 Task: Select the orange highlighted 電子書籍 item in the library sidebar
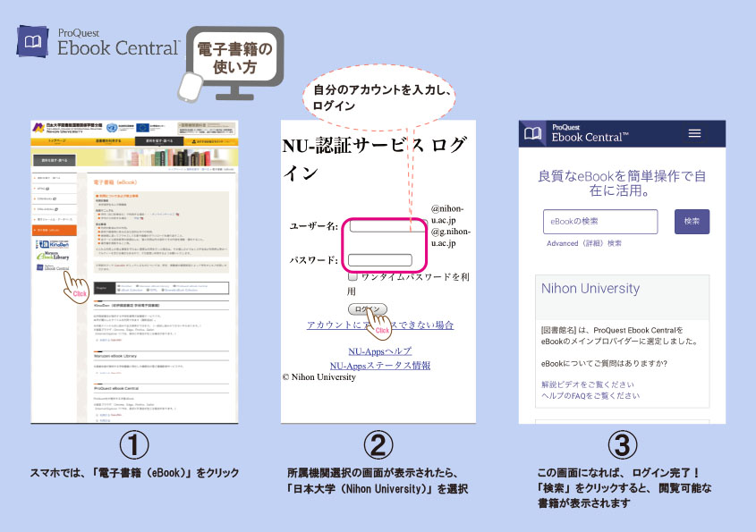click(54, 231)
